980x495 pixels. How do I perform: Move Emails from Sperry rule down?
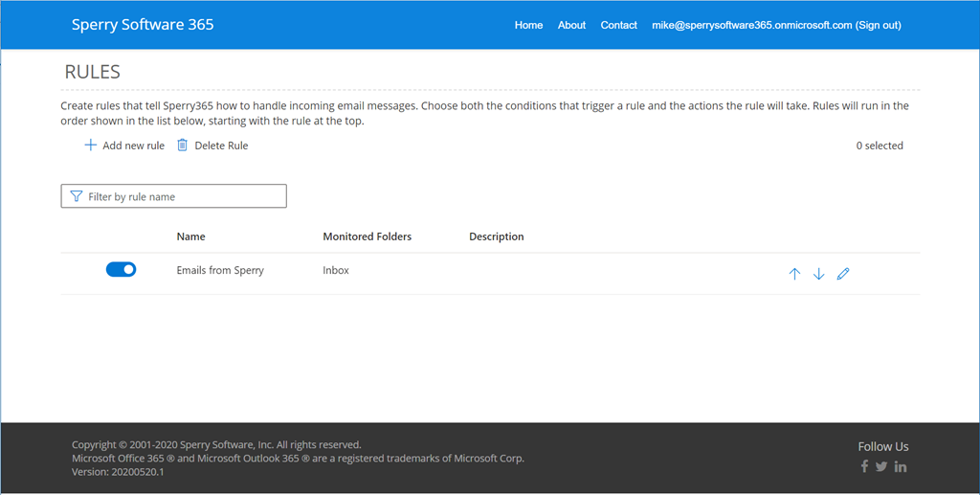pos(819,274)
